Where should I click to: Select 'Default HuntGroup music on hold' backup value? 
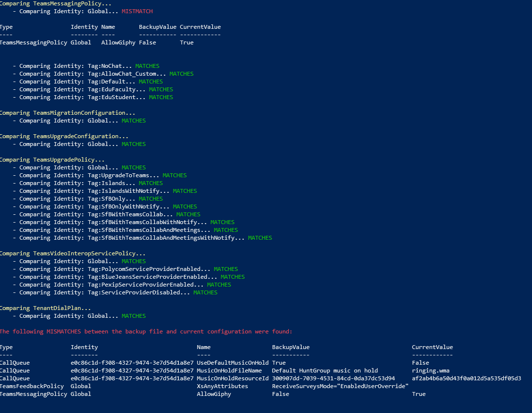(x=325, y=371)
